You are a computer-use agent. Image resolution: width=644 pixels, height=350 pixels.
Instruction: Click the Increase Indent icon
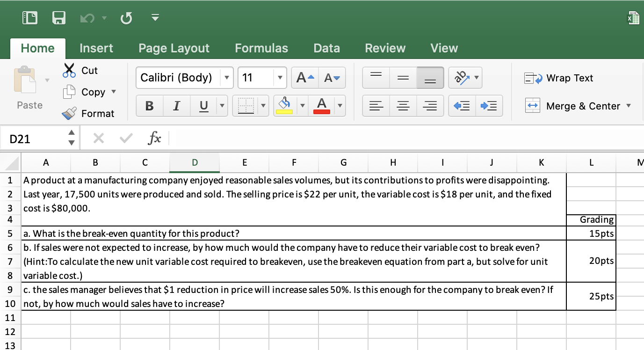[489, 106]
